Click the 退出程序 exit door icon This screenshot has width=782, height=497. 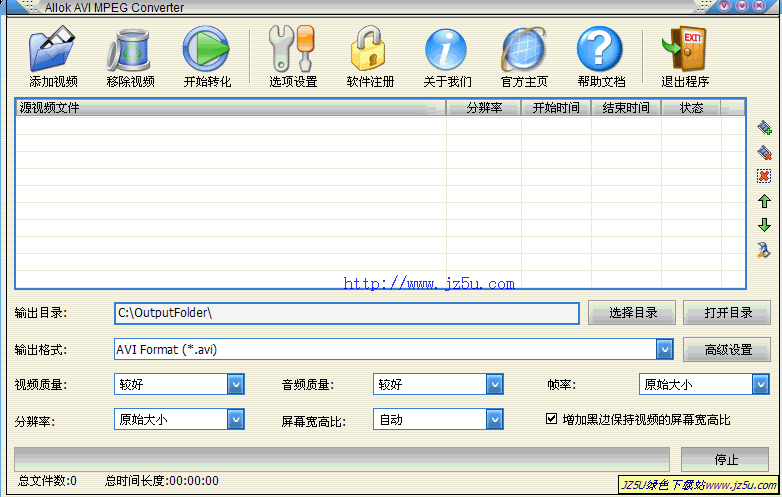(x=684, y=49)
